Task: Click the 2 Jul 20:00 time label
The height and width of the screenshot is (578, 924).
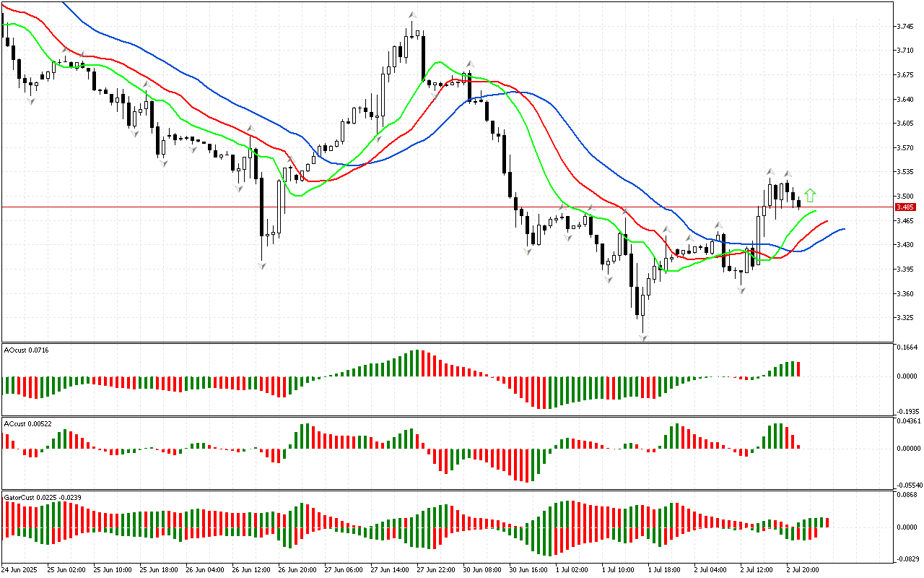Action: (x=802, y=569)
